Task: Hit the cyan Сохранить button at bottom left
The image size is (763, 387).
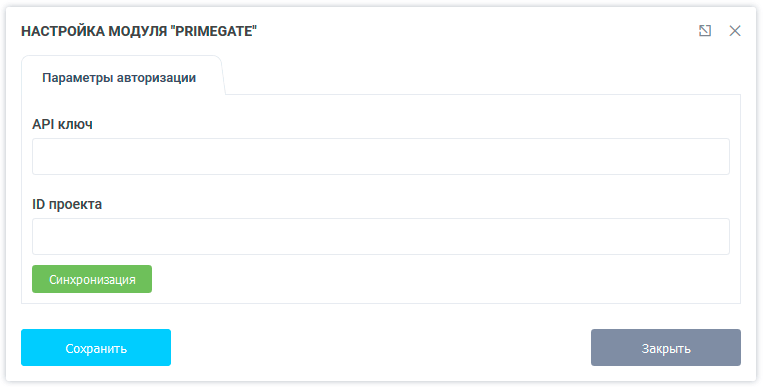Action: 96,348
